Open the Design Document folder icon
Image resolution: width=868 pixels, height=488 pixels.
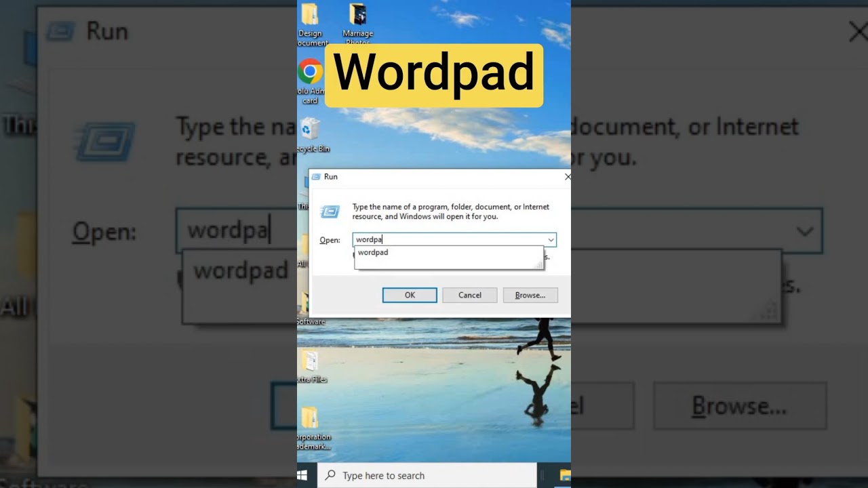310,14
